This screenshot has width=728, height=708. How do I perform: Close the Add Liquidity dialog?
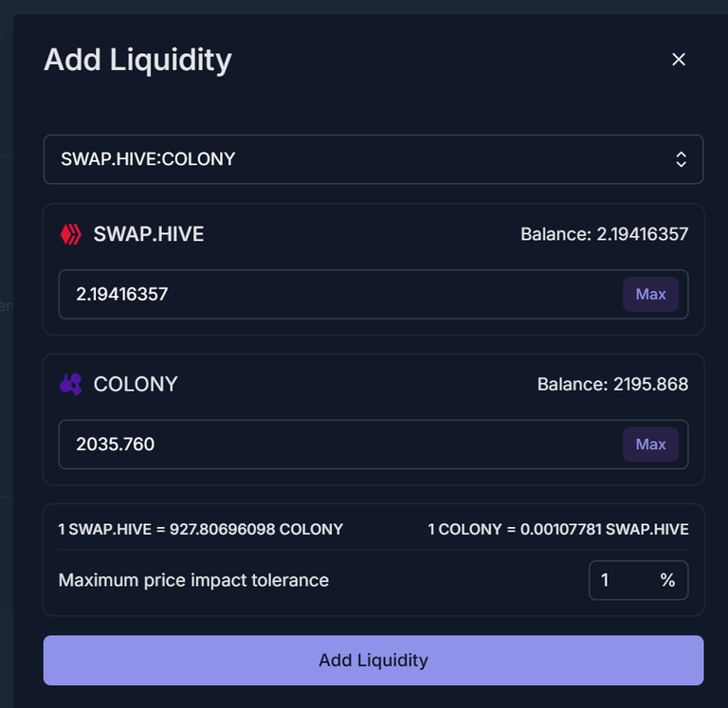[x=679, y=60]
